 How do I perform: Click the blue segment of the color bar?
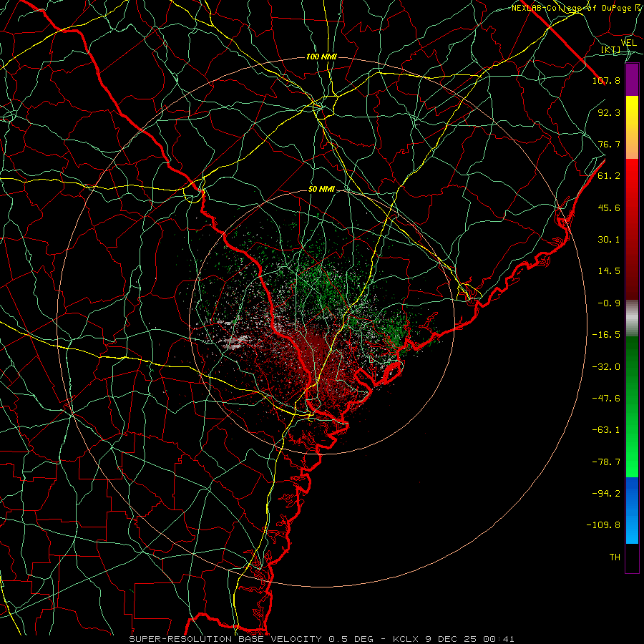point(632,510)
